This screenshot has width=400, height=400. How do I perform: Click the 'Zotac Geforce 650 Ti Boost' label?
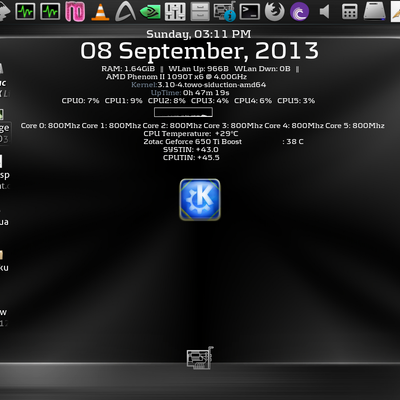[193, 142]
